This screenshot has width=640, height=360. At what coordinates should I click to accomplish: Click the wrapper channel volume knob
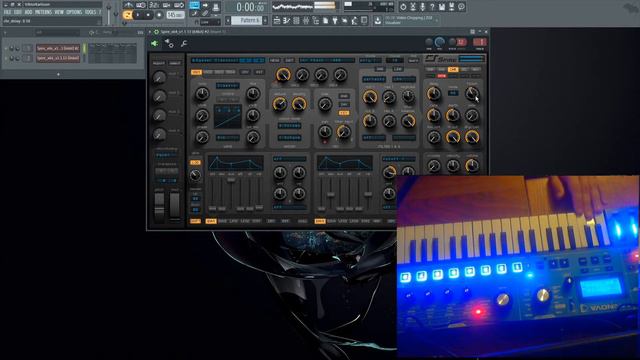439,42
